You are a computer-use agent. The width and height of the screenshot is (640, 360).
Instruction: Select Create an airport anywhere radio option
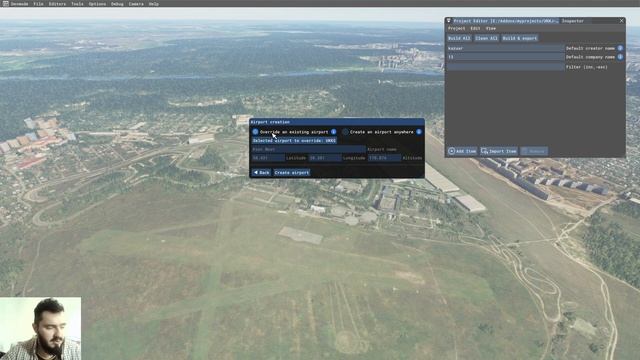pyautogui.click(x=345, y=132)
